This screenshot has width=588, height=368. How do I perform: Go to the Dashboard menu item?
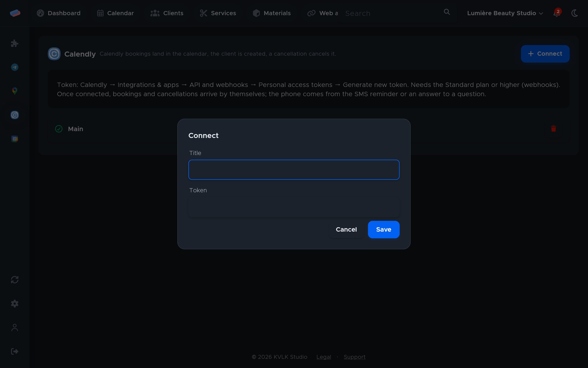(59, 13)
